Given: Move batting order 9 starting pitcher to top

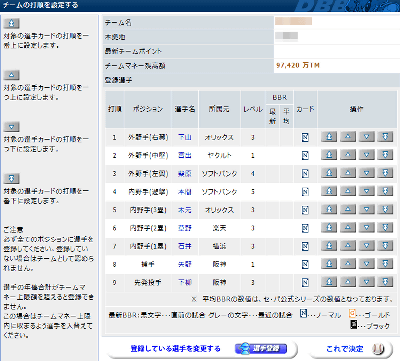Looking at the screenshot, I should pyautogui.click(x=329, y=282).
